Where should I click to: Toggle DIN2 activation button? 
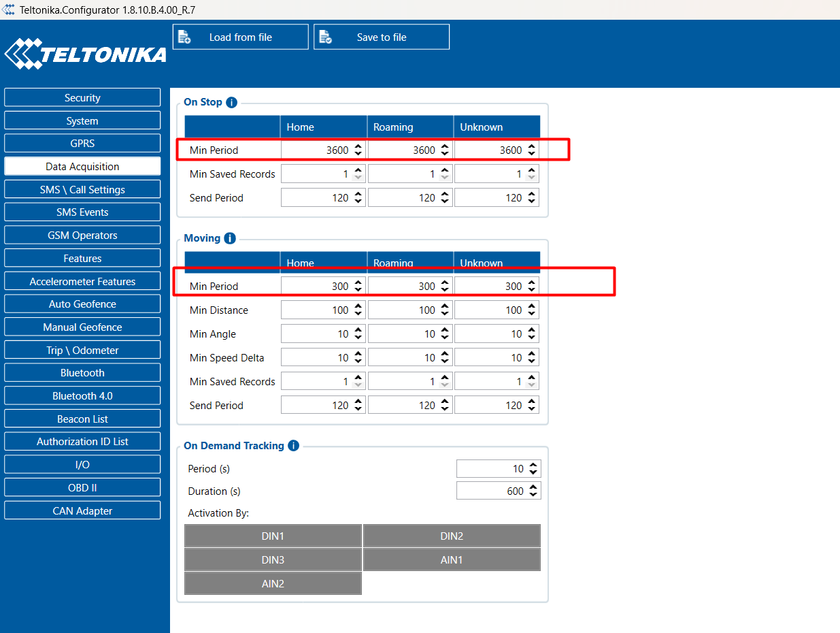(452, 536)
